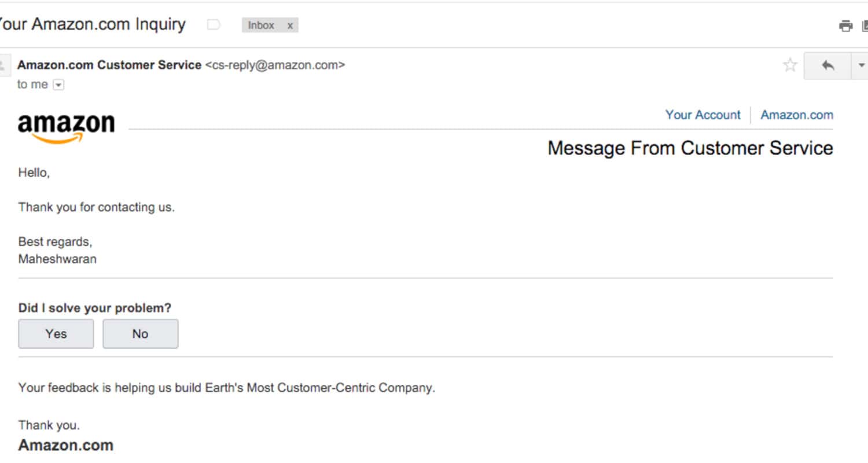Star the Amazon customer service message
Viewport: 868px width, 463px height.
[790, 65]
